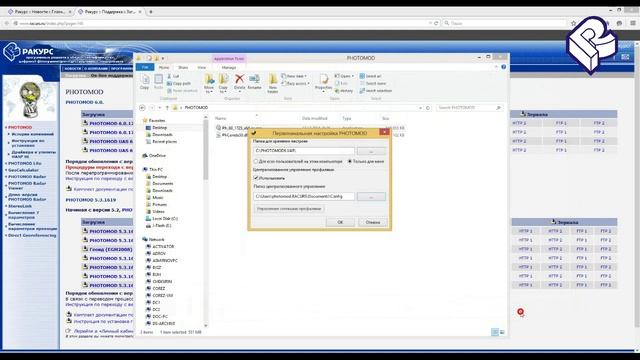The width and height of the screenshot is (640, 360).
Task: Collapse the Explorer ribbon with chevron
Action: (496, 67)
